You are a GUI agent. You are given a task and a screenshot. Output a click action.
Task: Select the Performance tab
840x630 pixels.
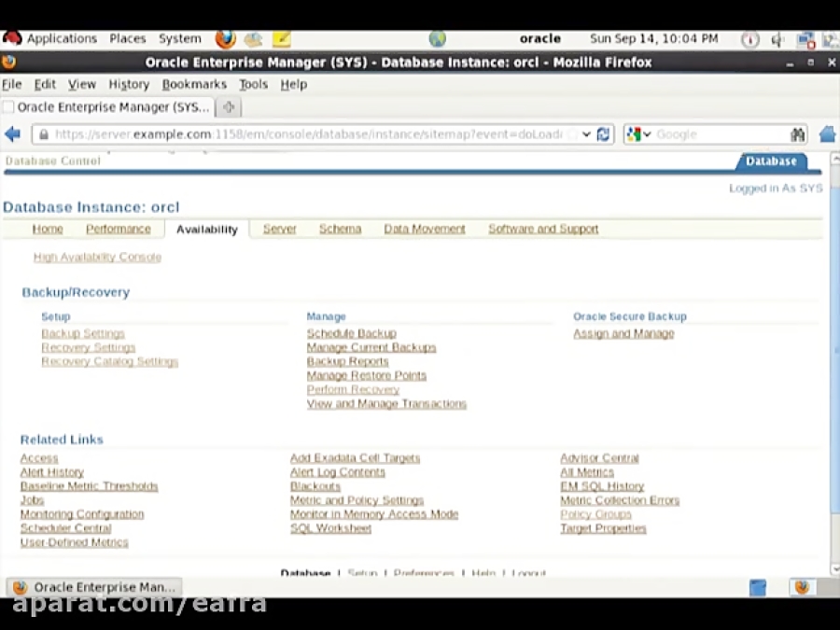tap(119, 229)
